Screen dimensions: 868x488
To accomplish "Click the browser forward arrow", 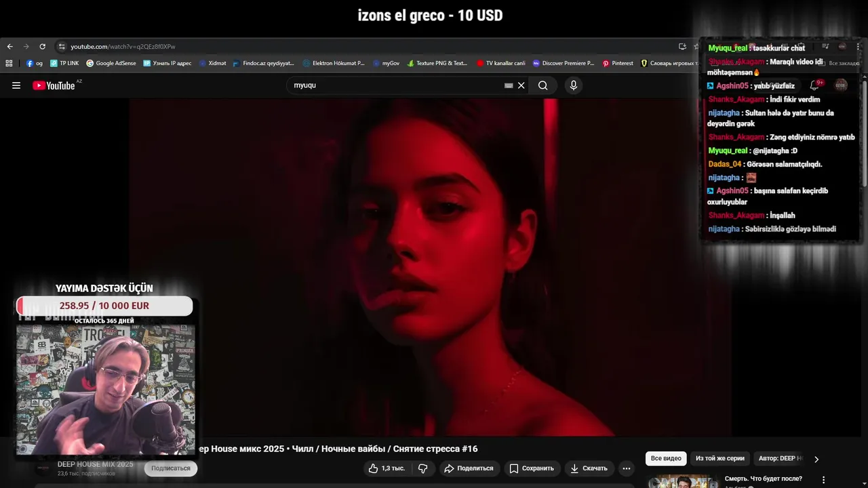I will (26, 47).
